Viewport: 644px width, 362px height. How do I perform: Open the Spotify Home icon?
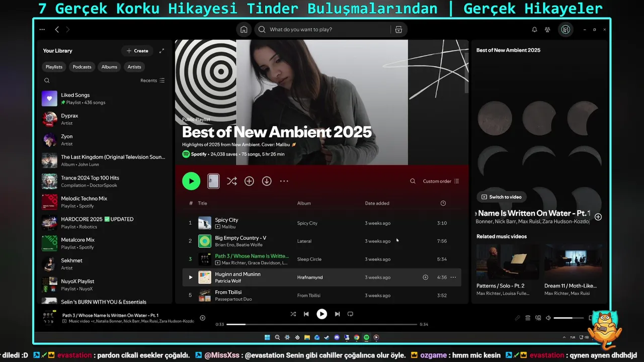244,30
